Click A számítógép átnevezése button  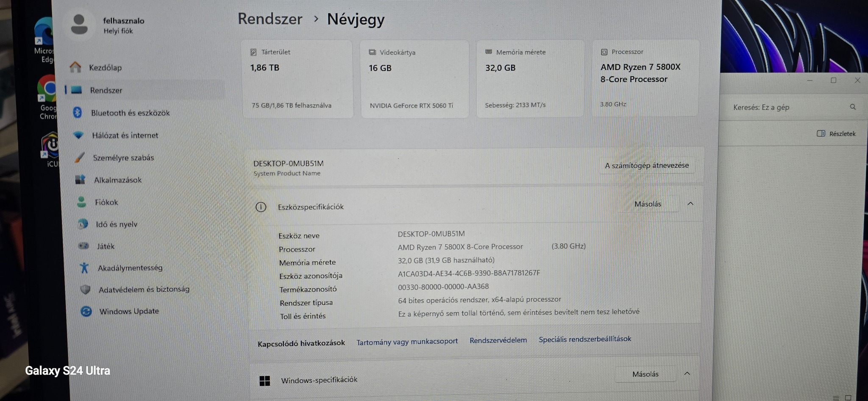pyautogui.click(x=647, y=165)
